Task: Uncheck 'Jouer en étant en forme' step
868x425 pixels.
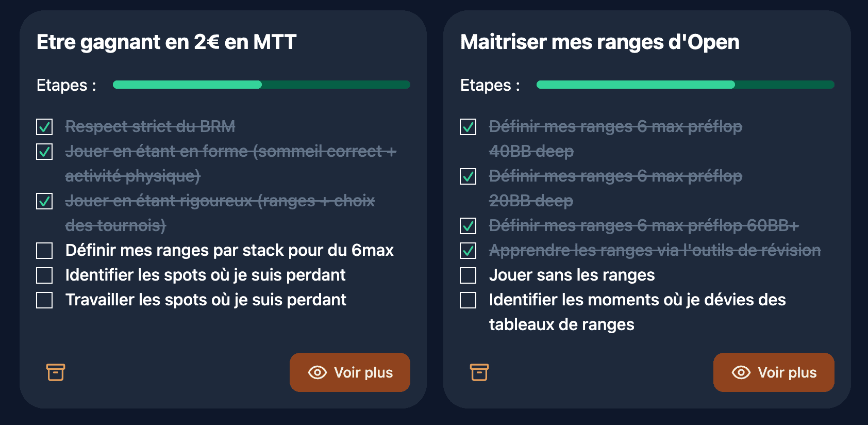Action: click(44, 152)
